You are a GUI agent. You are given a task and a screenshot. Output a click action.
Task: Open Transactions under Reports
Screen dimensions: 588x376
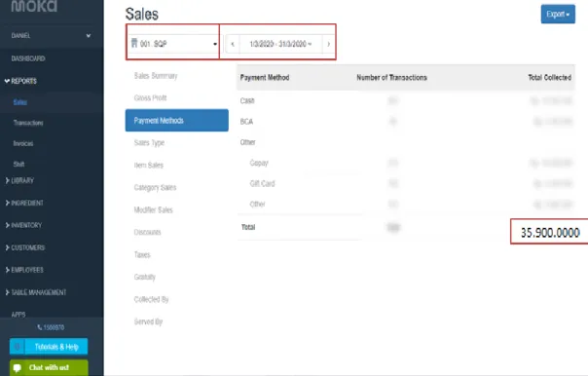pyautogui.click(x=28, y=123)
